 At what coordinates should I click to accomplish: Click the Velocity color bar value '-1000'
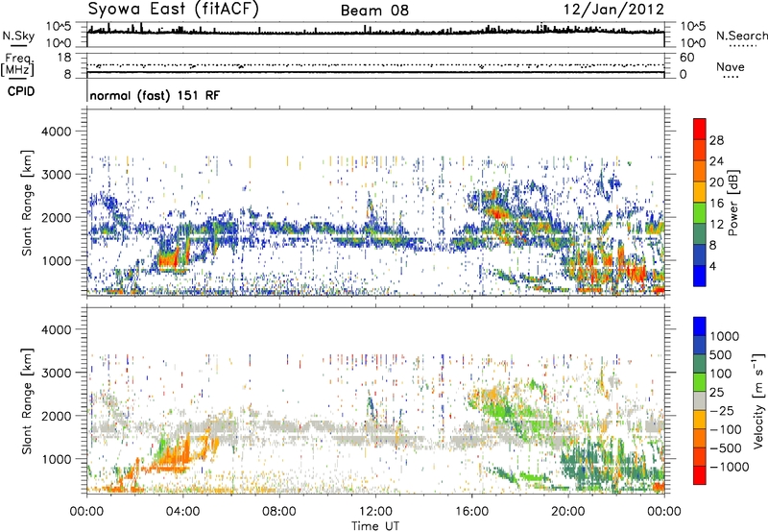click(730, 467)
